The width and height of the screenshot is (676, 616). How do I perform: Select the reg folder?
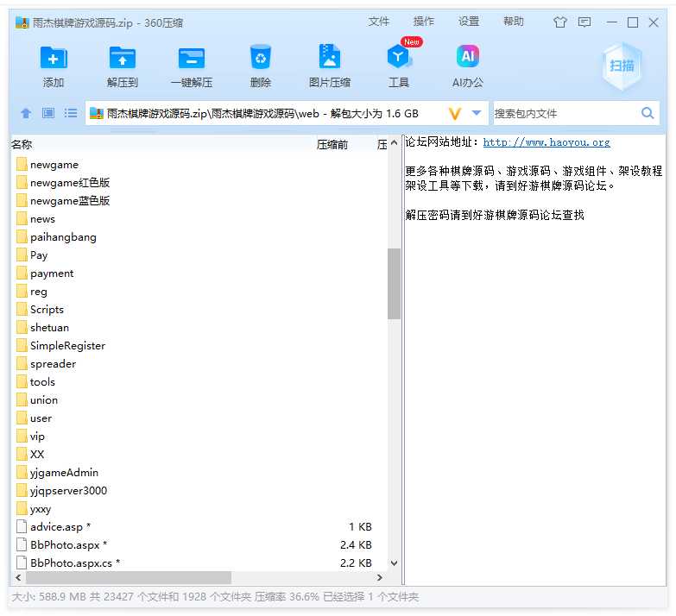(31, 292)
